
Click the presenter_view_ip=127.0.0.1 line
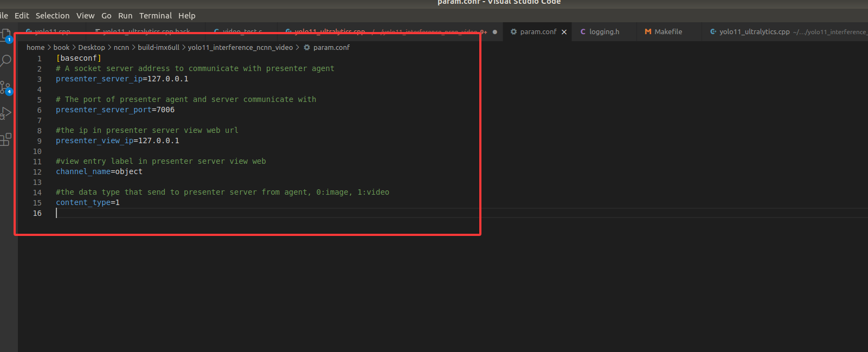118,140
